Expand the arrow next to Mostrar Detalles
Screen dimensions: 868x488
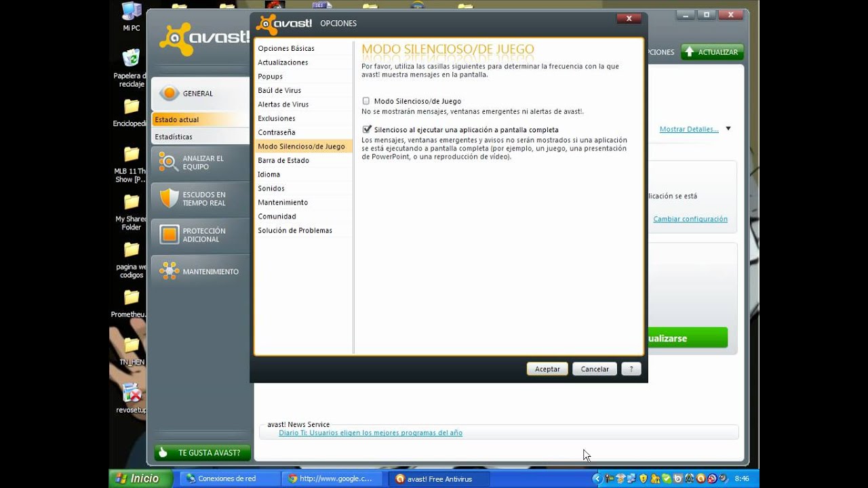pyautogui.click(x=728, y=129)
